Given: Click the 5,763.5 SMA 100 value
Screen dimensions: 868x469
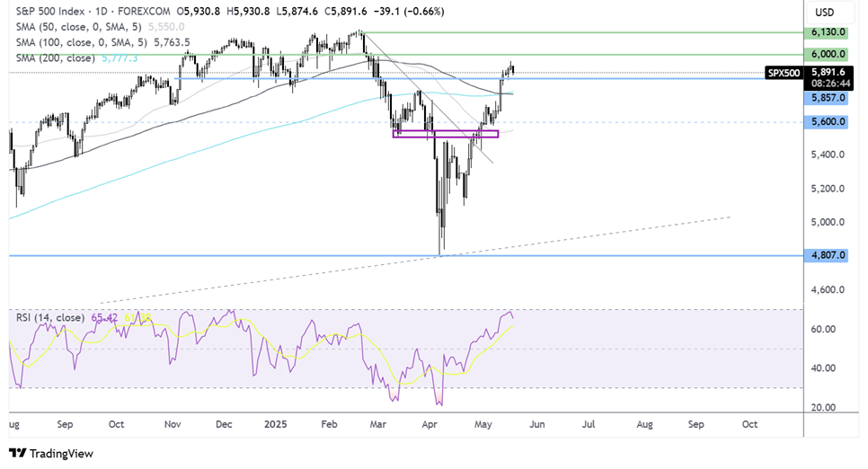Looking at the screenshot, I should [x=172, y=42].
